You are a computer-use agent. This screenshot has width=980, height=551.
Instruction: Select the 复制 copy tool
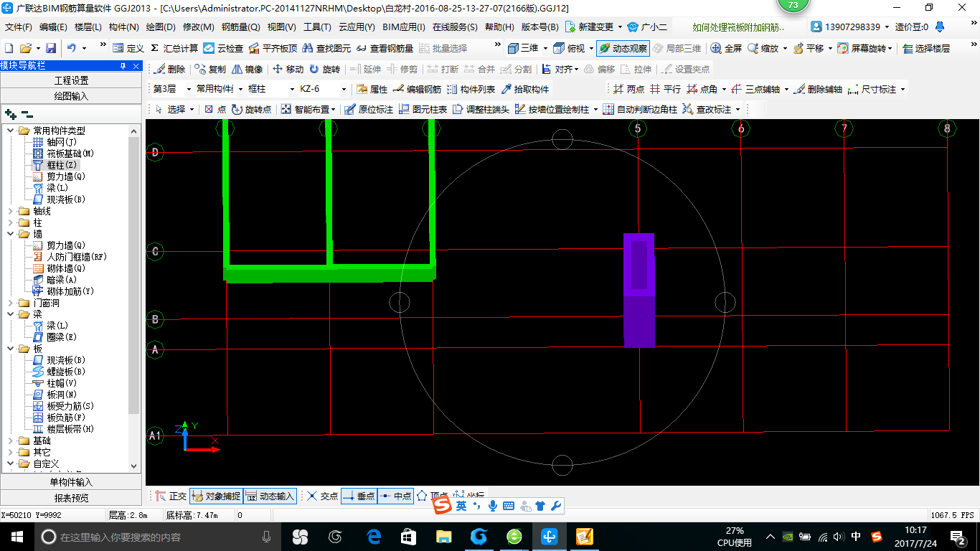209,69
